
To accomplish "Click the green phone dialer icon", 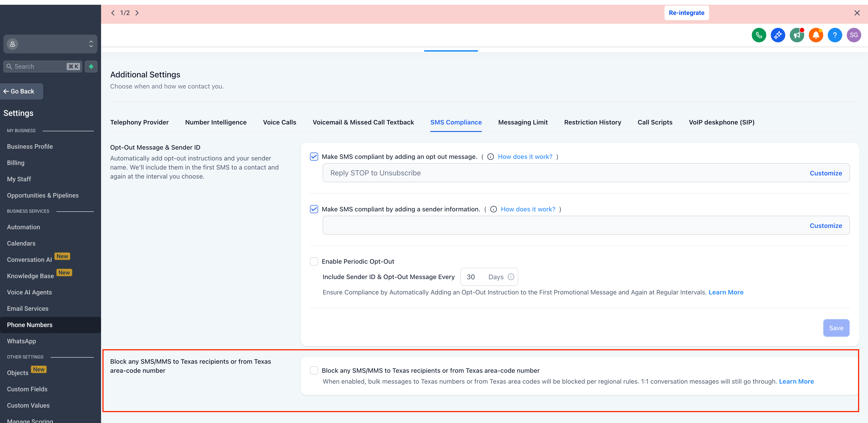I will click(x=759, y=35).
